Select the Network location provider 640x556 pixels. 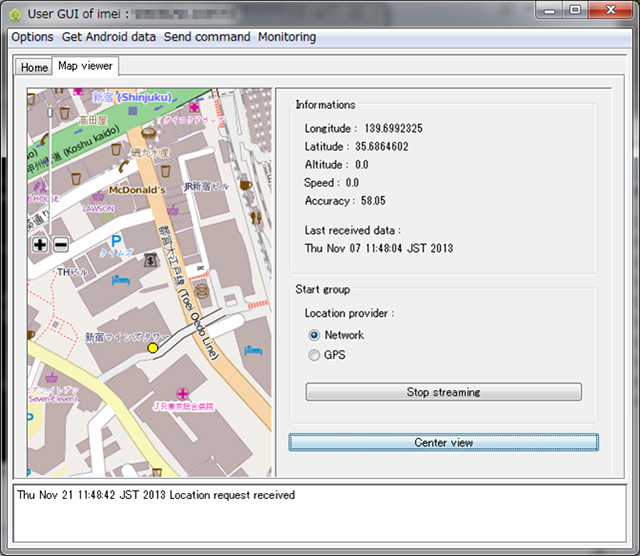314,335
